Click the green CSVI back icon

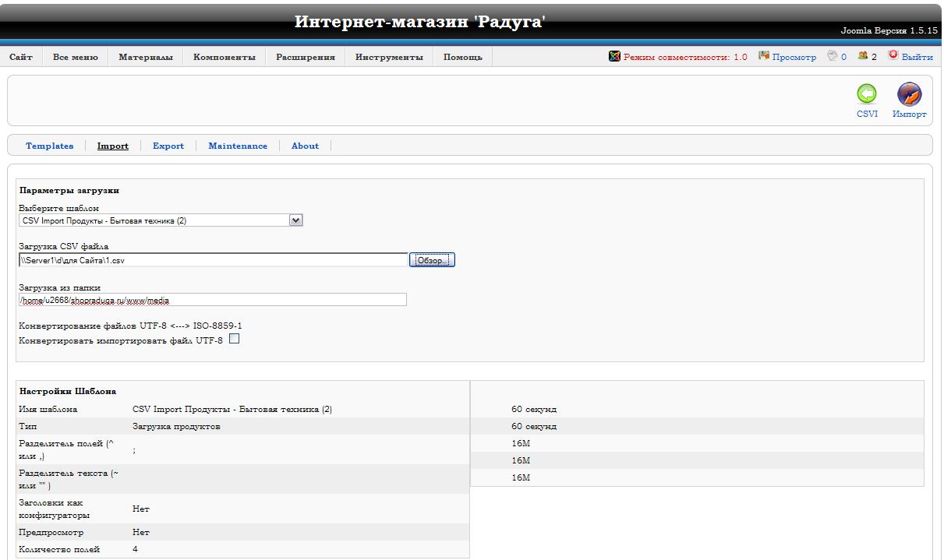point(867,95)
